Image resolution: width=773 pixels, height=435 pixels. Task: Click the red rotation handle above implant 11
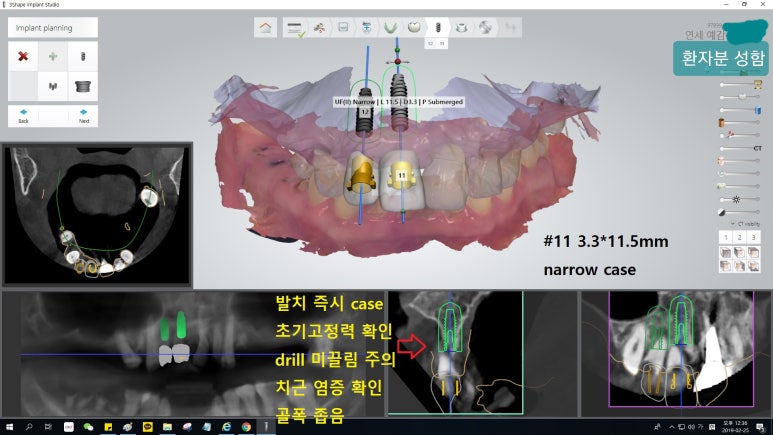[398, 62]
